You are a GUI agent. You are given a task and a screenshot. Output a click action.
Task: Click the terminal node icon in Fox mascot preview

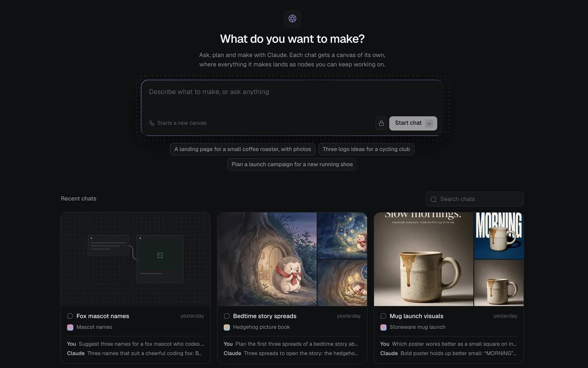160,255
